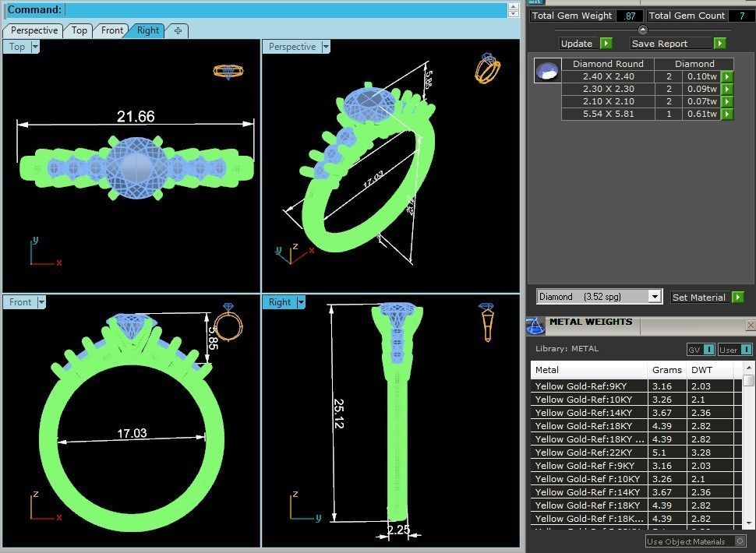Click the Set Material button
756x553 pixels.
point(701,298)
